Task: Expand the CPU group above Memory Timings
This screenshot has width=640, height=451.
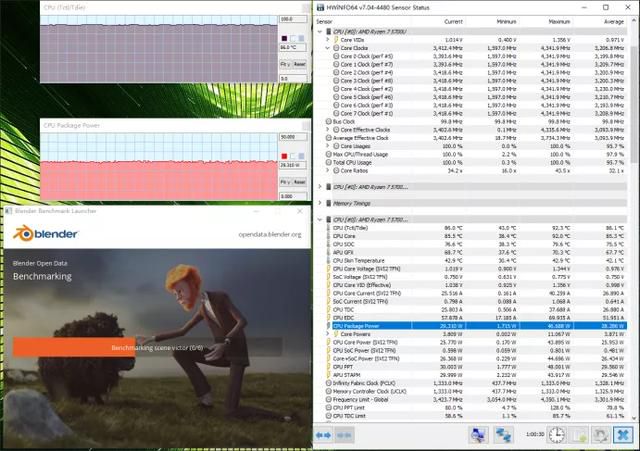Action: 320,187
